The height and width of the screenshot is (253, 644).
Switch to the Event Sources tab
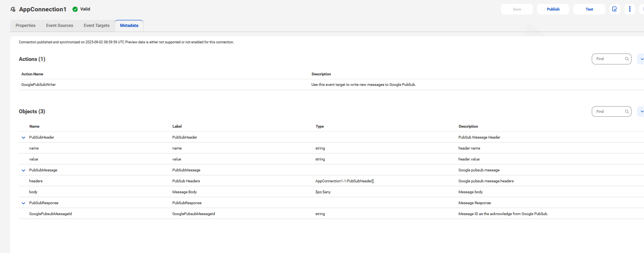click(x=60, y=25)
